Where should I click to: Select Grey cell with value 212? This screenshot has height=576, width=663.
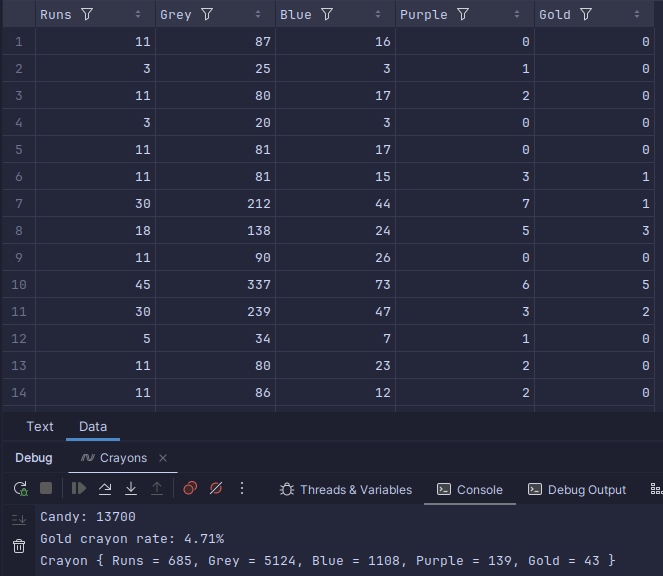[216, 204]
